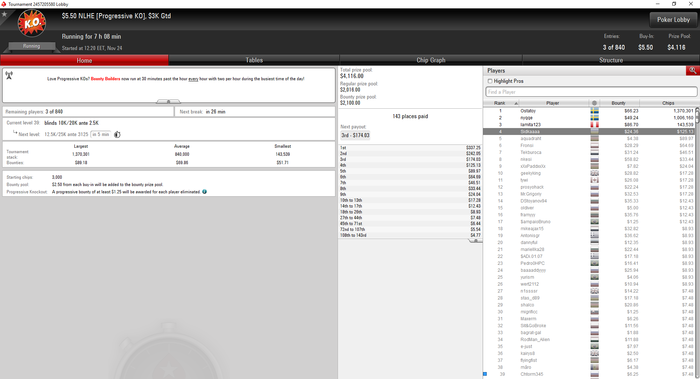Screen dimensions: 700x379
Task: Click the flag icon next to lamita123
Action: (x=594, y=125)
